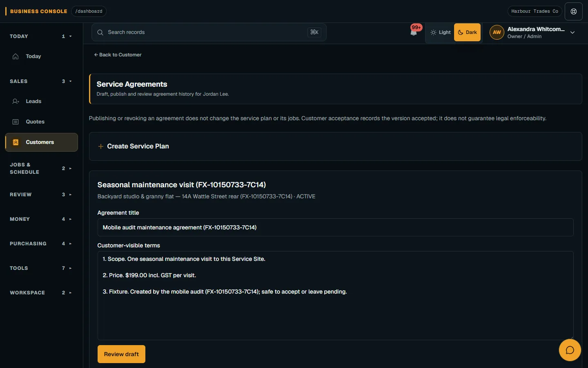Click the Customers contact icon
588x368 pixels.
tap(16, 142)
